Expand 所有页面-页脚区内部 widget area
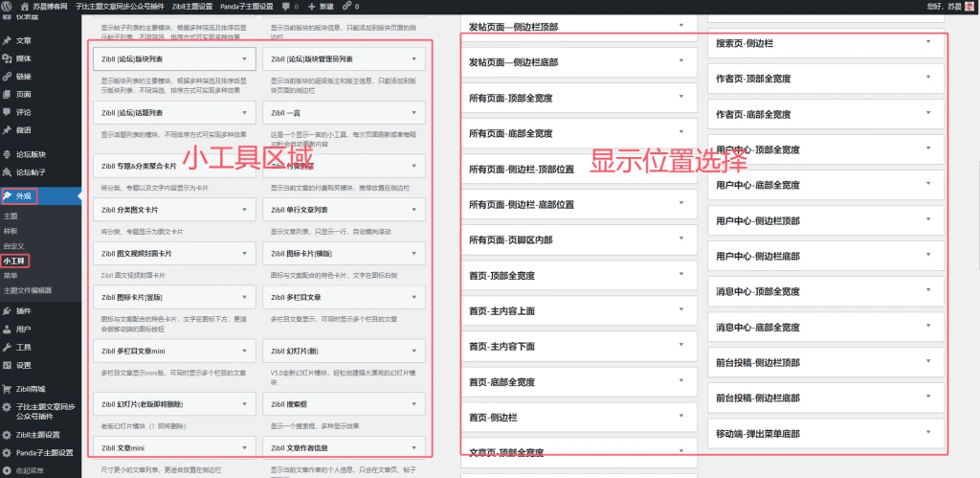The width and height of the screenshot is (980, 478). [681, 239]
